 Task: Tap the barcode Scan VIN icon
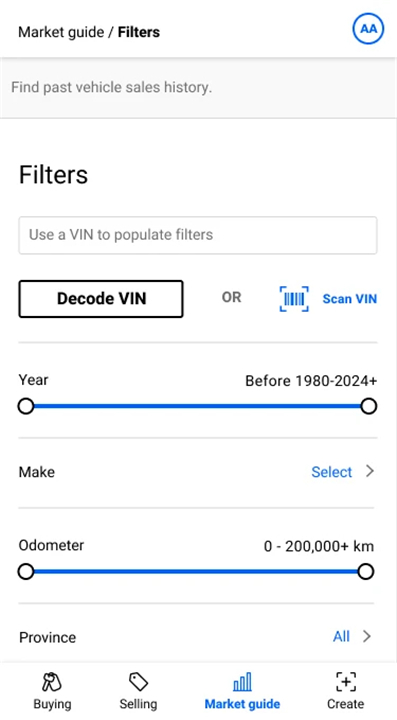(294, 299)
